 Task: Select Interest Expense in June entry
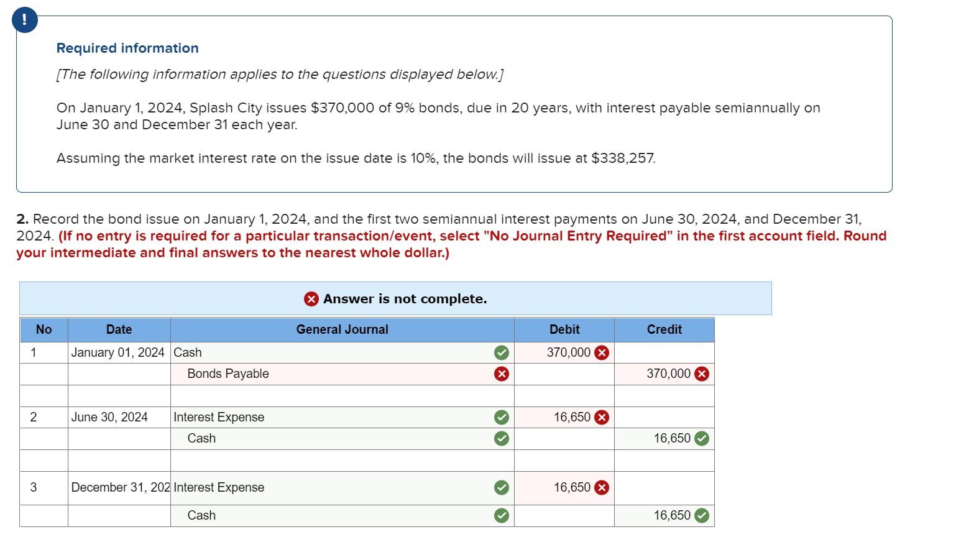(342, 417)
